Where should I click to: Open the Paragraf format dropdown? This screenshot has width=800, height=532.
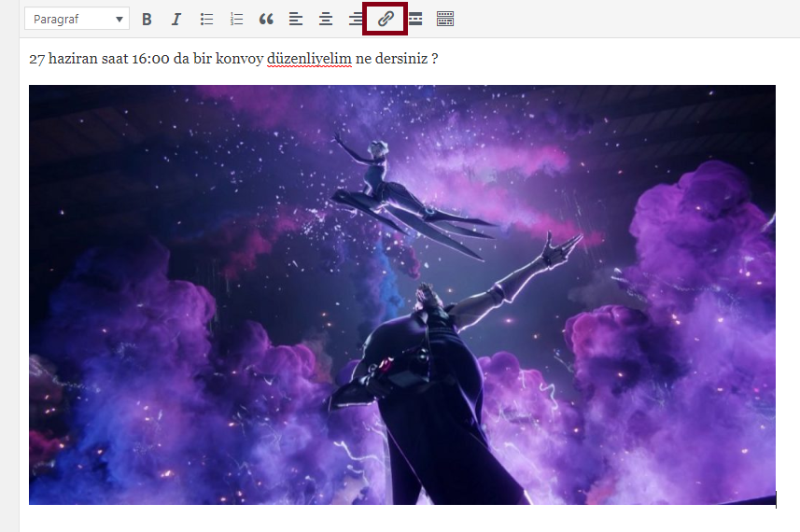[77, 20]
